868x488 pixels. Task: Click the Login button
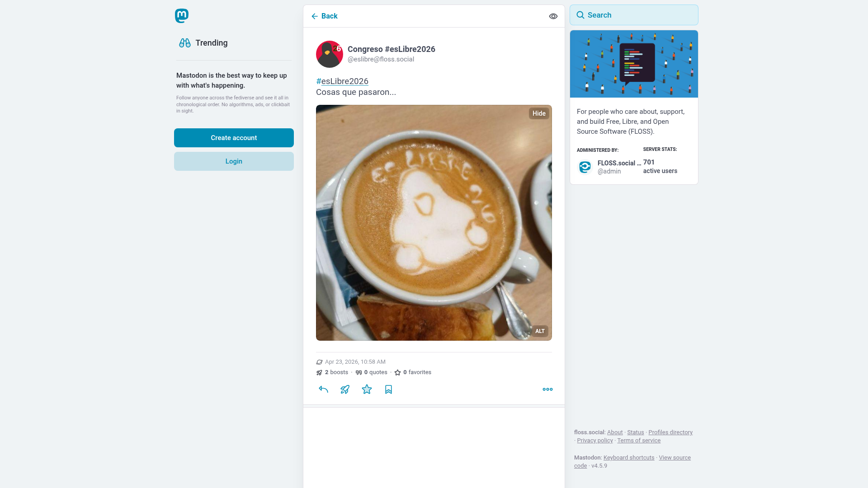pyautogui.click(x=234, y=161)
